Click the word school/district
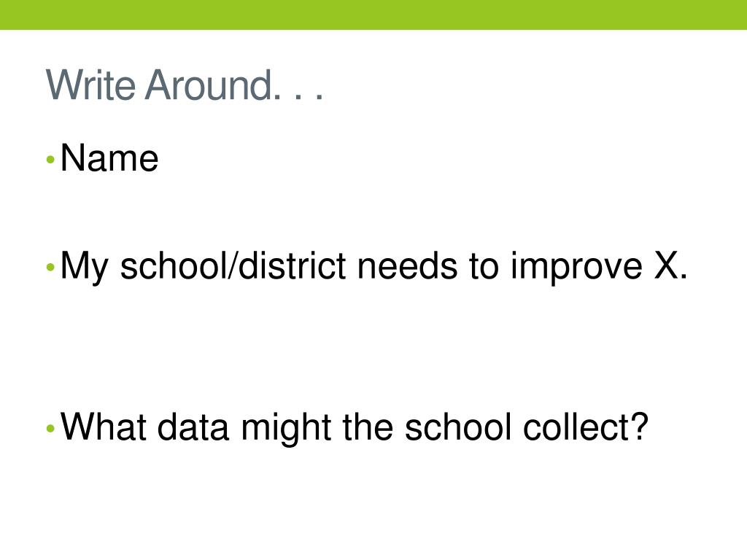 tap(233, 265)
